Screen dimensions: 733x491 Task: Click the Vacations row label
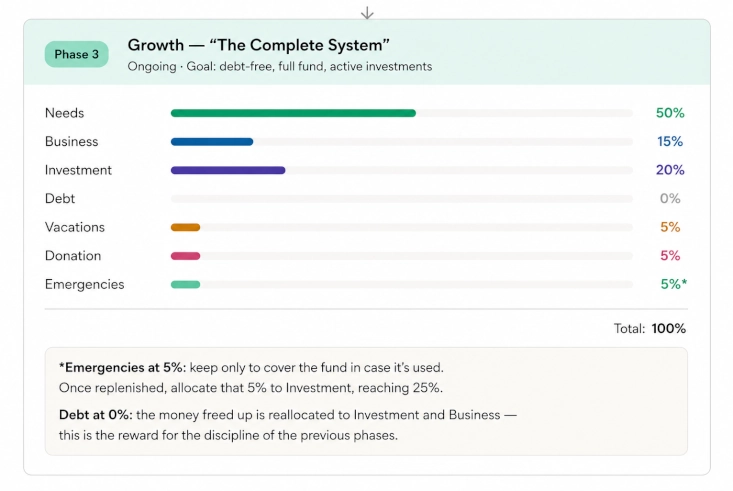(x=75, y=227)
